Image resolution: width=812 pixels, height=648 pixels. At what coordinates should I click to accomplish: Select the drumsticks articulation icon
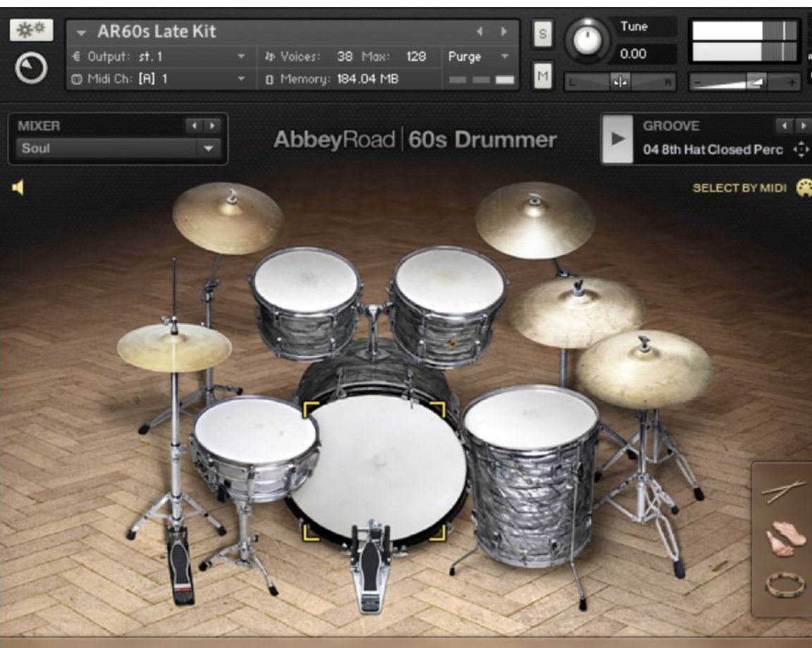[x=784, y=491]
